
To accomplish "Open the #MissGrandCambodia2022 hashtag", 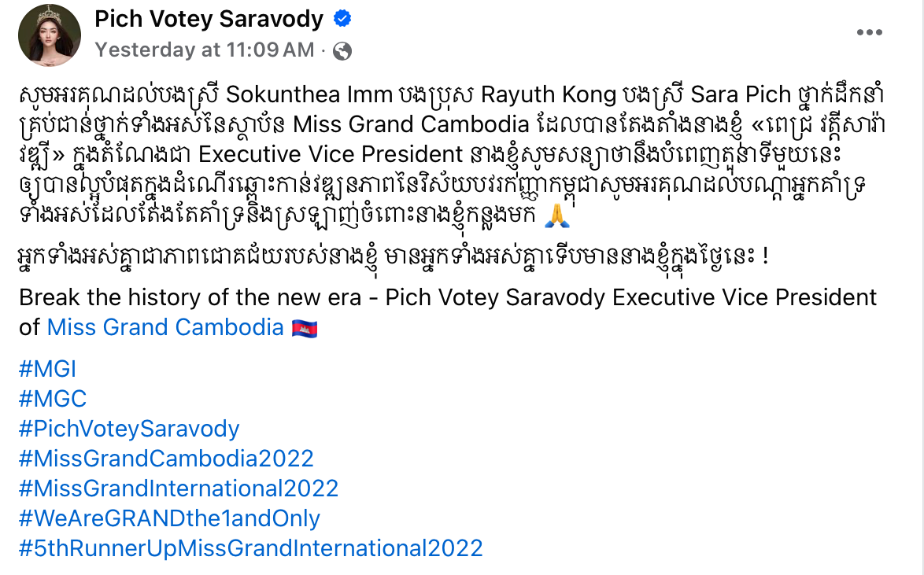I will 166,459.
